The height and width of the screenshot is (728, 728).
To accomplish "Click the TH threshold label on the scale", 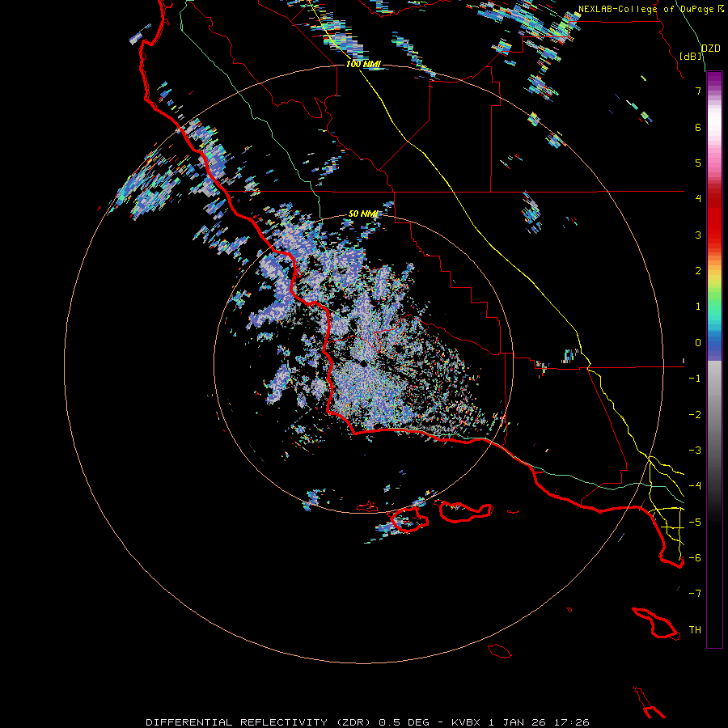I will tap(695, 630).
